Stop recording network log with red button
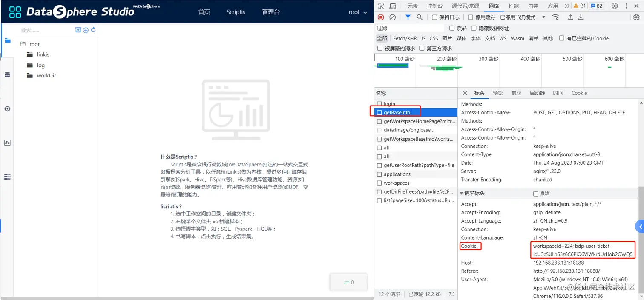Screen dimensions: 644x300 point(381,17)
